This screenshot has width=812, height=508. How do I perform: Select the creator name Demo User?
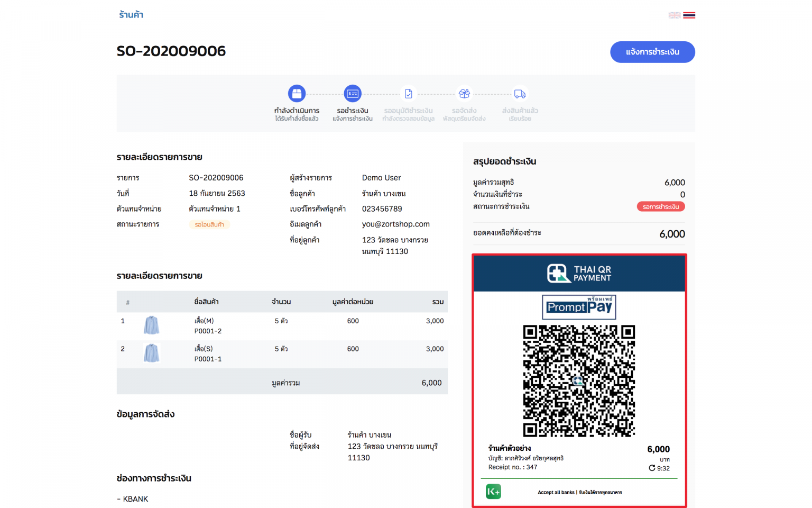click(x=382, y=178)
